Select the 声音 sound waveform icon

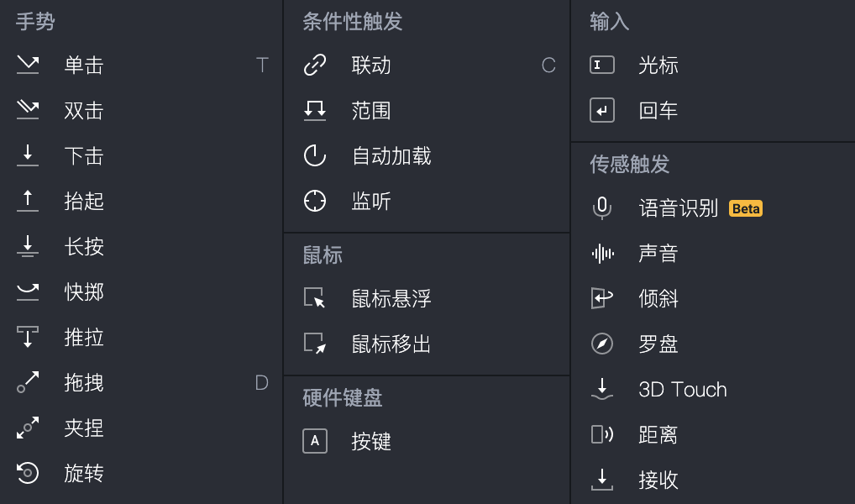pos(602,254)
